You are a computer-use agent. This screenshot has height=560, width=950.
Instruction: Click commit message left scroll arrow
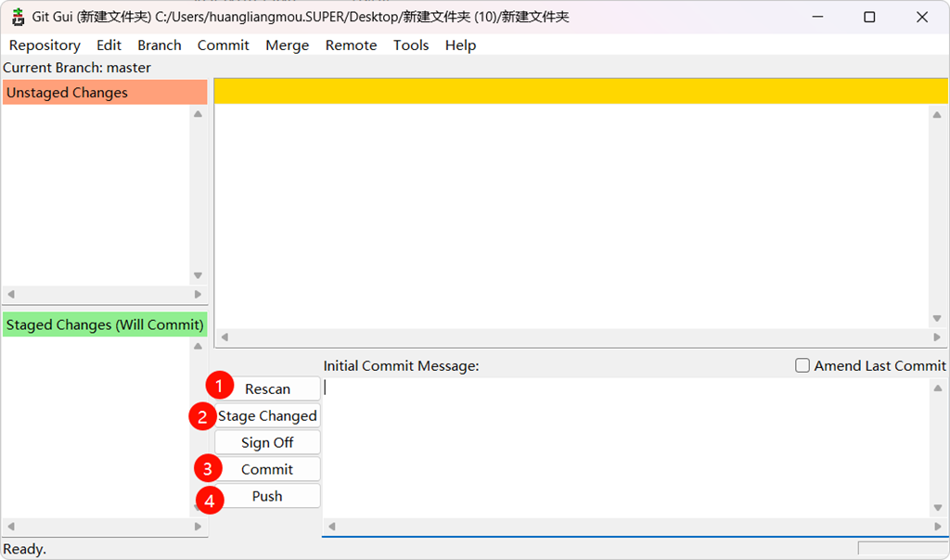(331, 526)
